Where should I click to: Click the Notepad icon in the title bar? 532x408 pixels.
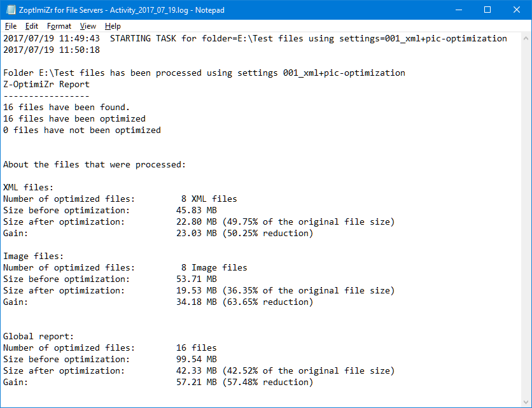coord(11,10)
